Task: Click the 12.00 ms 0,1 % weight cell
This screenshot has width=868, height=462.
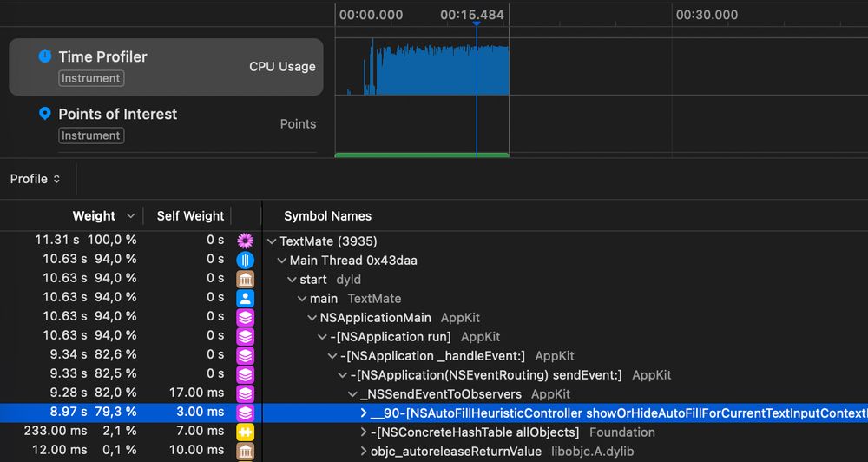Action: (84, 451)
